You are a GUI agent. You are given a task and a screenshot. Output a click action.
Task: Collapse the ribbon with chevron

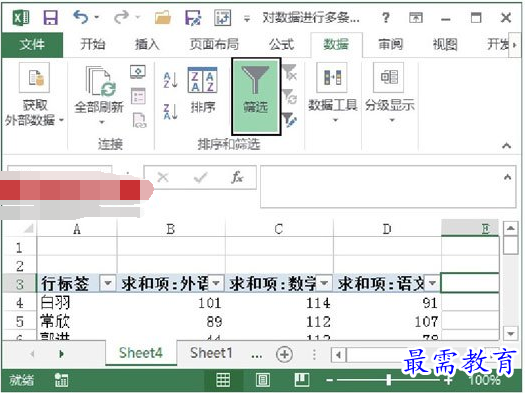tap(507, 146)
